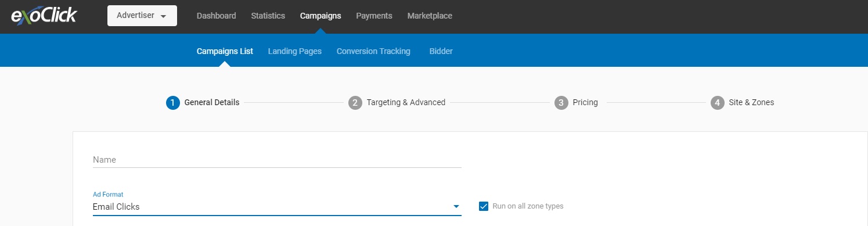Select Campaigns in the top bar
The width and height of the screenshot is (868, 226).
coord(320,16)
